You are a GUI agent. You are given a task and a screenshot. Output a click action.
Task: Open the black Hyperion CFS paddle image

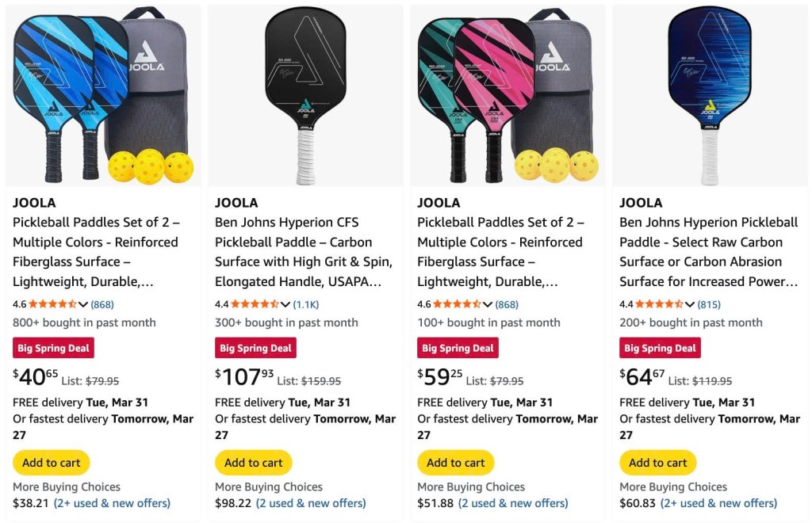coord(305,96)
